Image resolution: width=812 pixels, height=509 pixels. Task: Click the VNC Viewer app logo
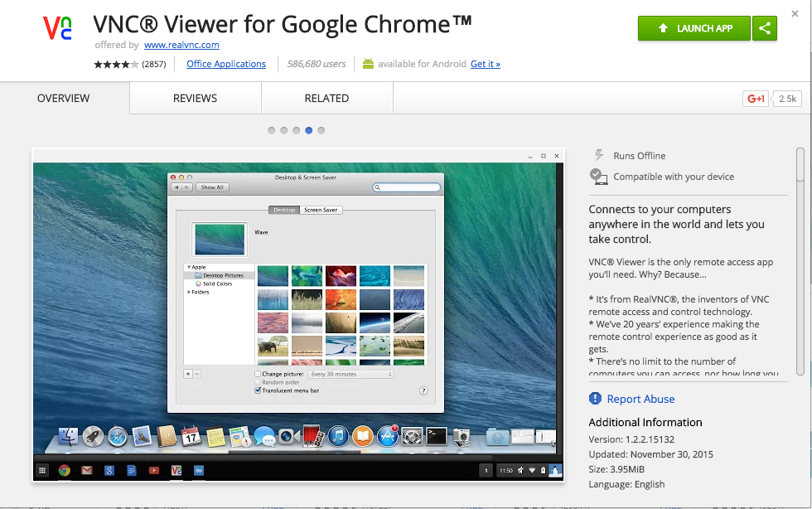click(58, 28)
